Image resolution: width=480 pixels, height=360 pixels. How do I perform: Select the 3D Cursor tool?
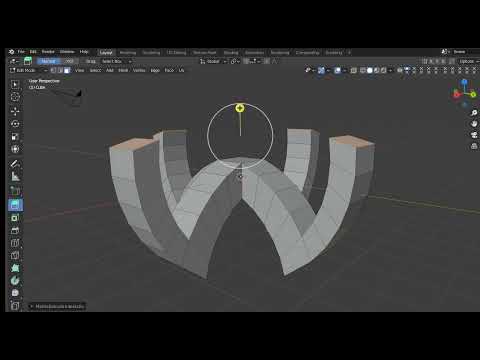pyautogui.click(x=15, y=97)
